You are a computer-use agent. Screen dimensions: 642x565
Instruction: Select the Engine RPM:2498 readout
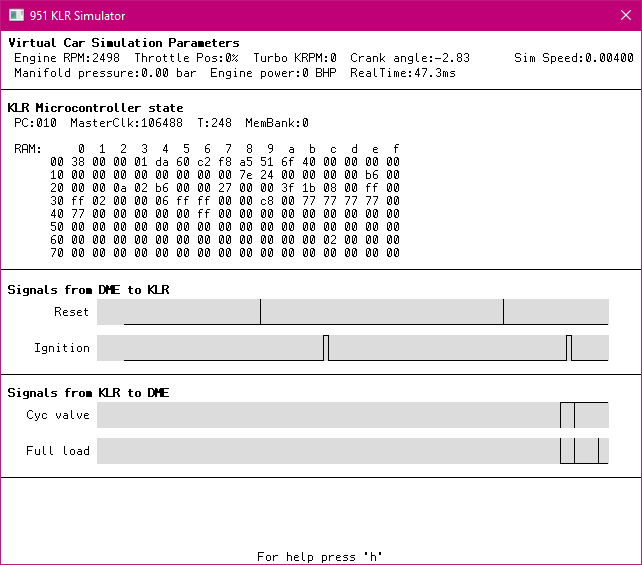[67, 58]
